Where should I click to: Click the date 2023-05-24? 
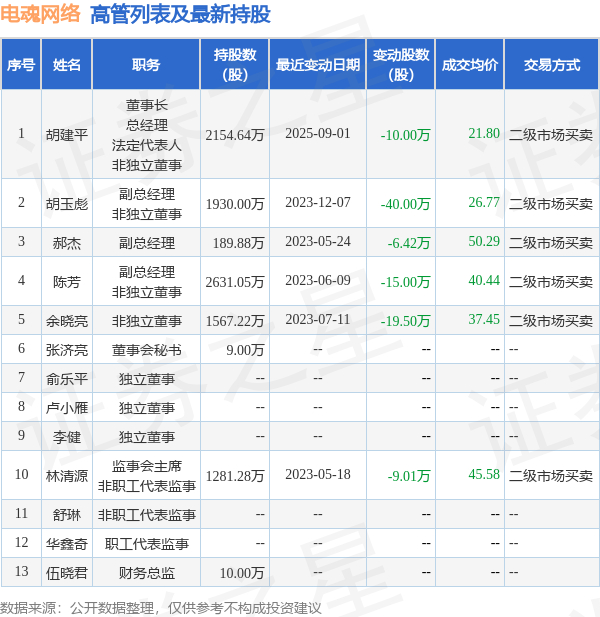[318, 241]
